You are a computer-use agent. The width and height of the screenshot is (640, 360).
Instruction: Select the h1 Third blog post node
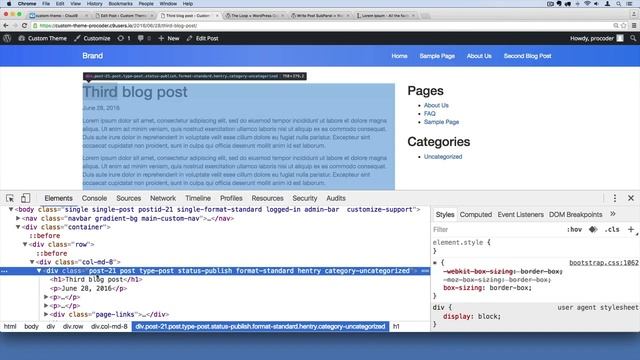pos(96,280)
